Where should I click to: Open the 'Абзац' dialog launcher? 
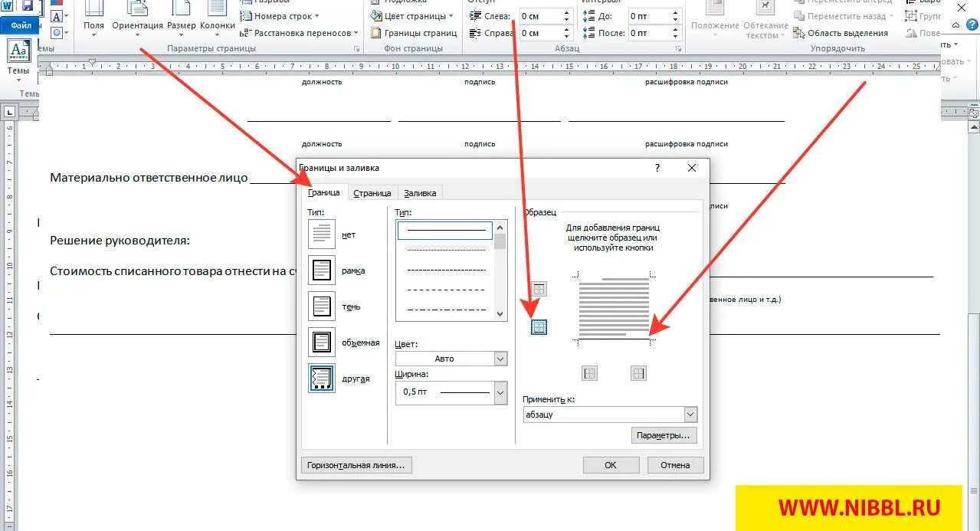[679, 49]
